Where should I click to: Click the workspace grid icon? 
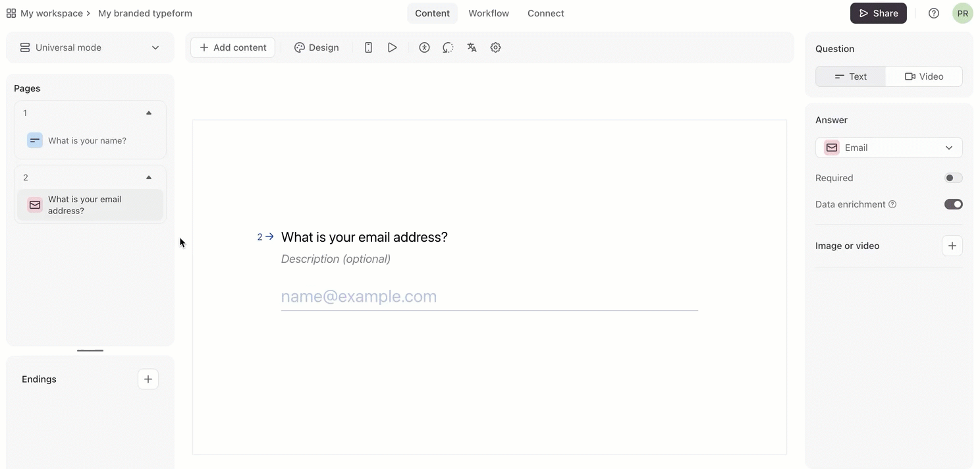coord(11,13)
